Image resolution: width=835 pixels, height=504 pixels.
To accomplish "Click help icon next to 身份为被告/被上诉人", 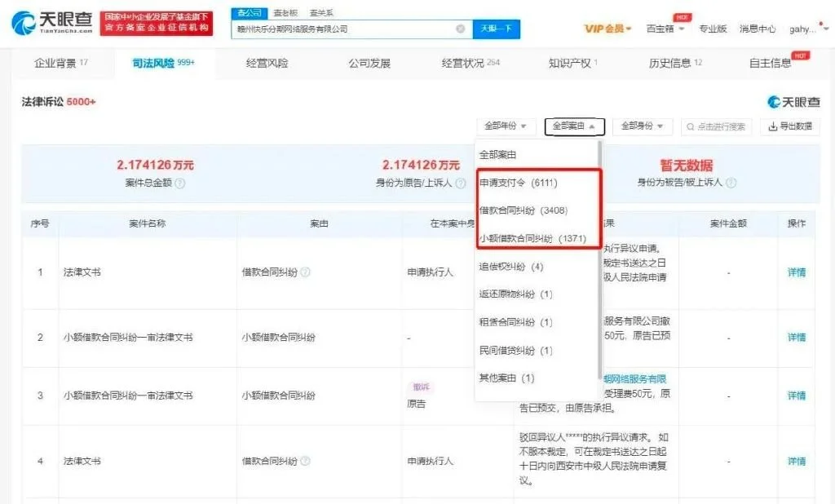I will (729, 183).
